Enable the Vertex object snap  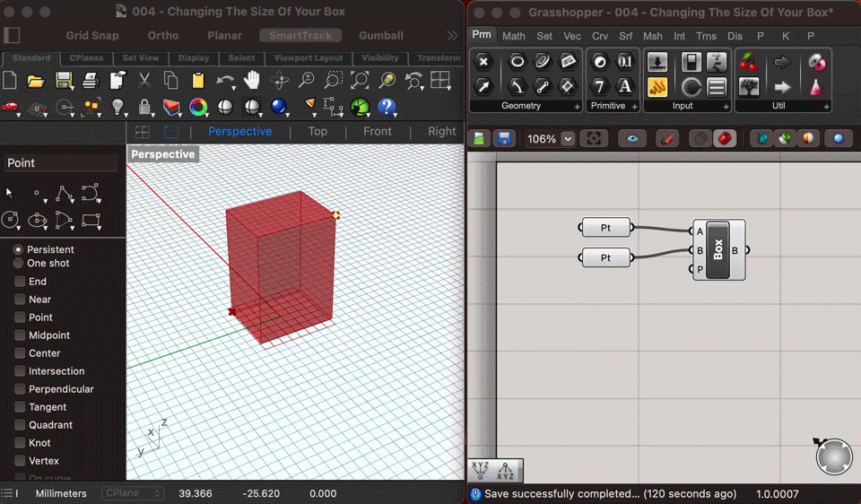(x=20, y=461)
